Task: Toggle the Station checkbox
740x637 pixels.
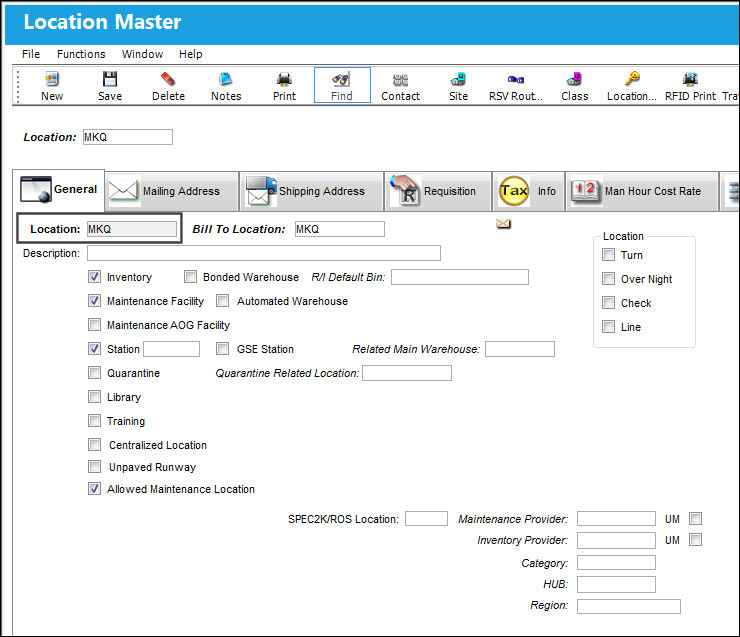Action: [94, 349]
